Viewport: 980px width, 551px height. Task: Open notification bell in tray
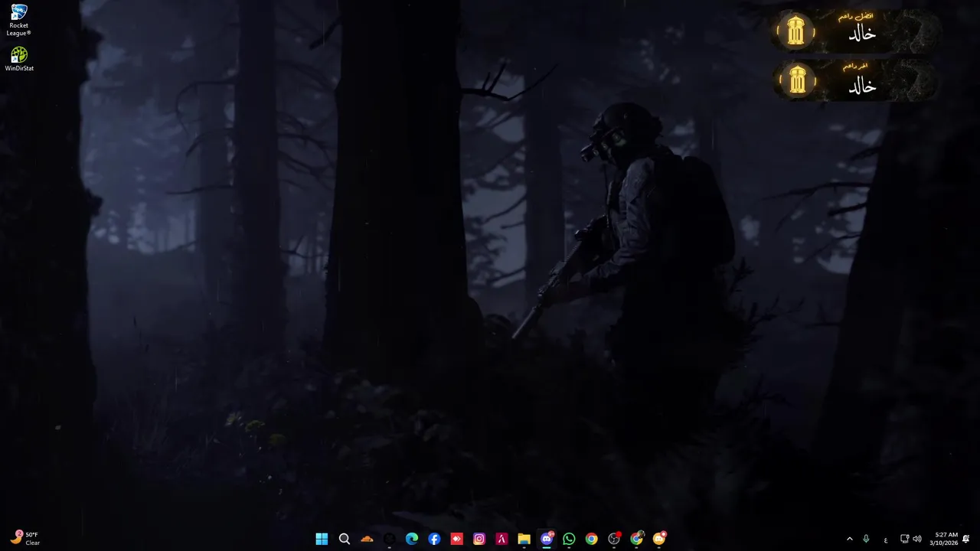966,539
